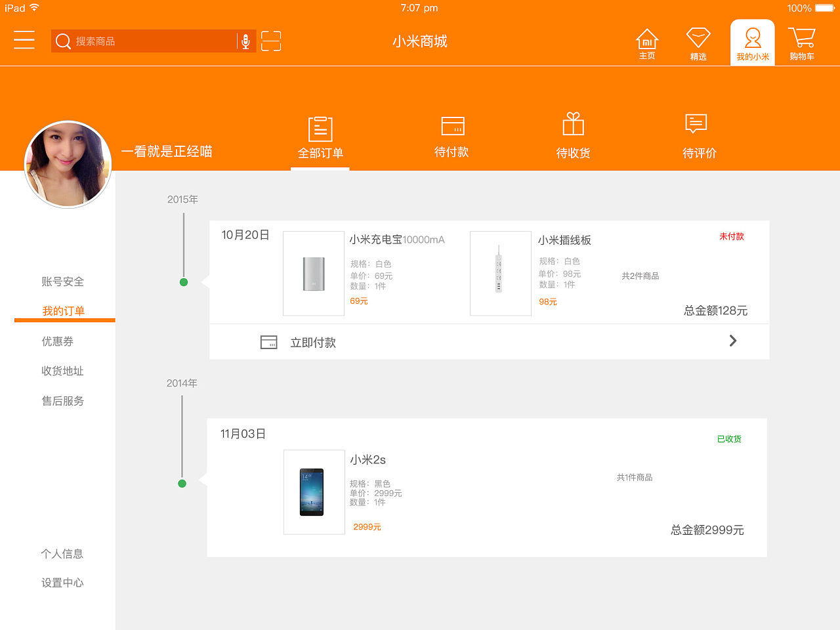Screen dimensions: 840x630
Task: Select 我的订单 in sidebar
Action: (x=64, y=311)
